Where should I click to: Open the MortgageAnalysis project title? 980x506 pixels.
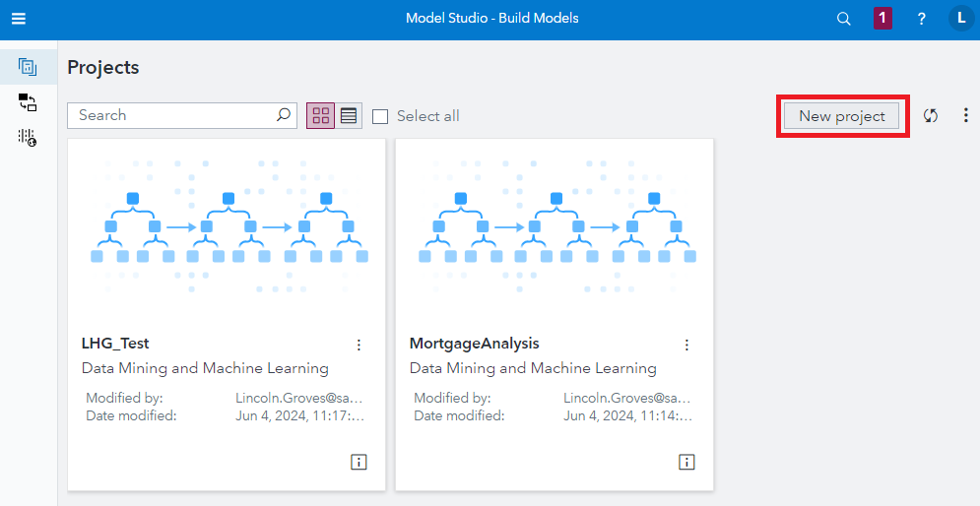(474, 344)
